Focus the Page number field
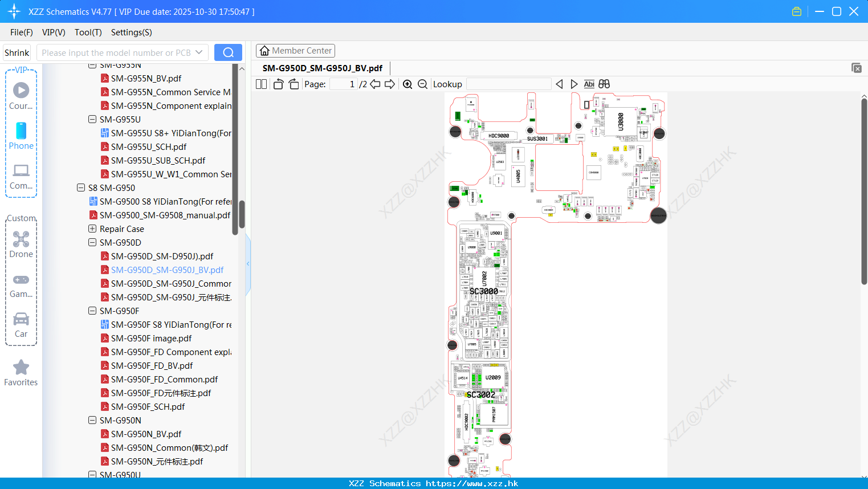Screen dimensions: 868x489 coord(344,84)
